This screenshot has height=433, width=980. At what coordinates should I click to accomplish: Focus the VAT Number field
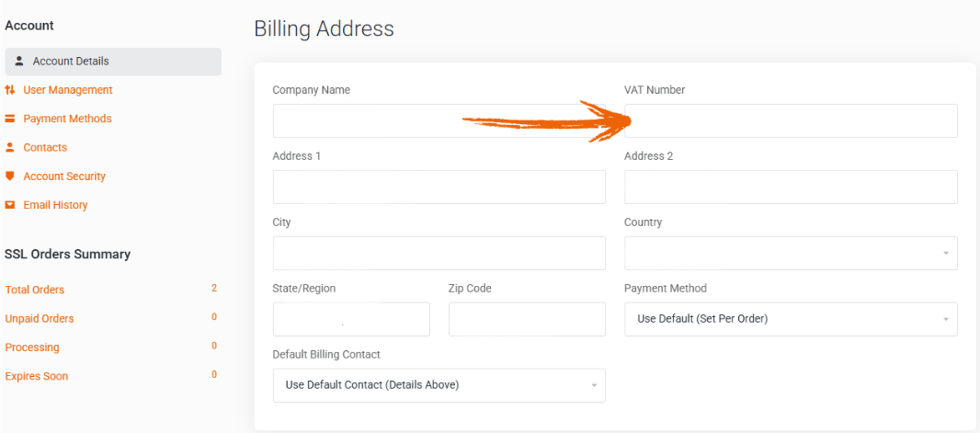click(x=791, y=120)
